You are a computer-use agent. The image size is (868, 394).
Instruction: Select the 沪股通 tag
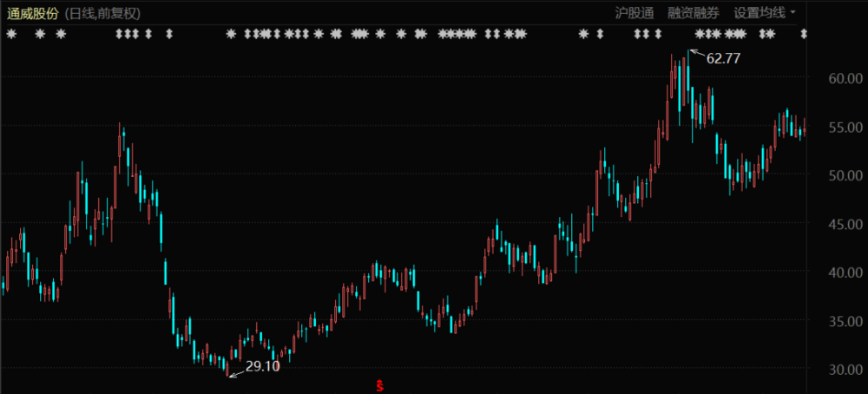(633, 12)
